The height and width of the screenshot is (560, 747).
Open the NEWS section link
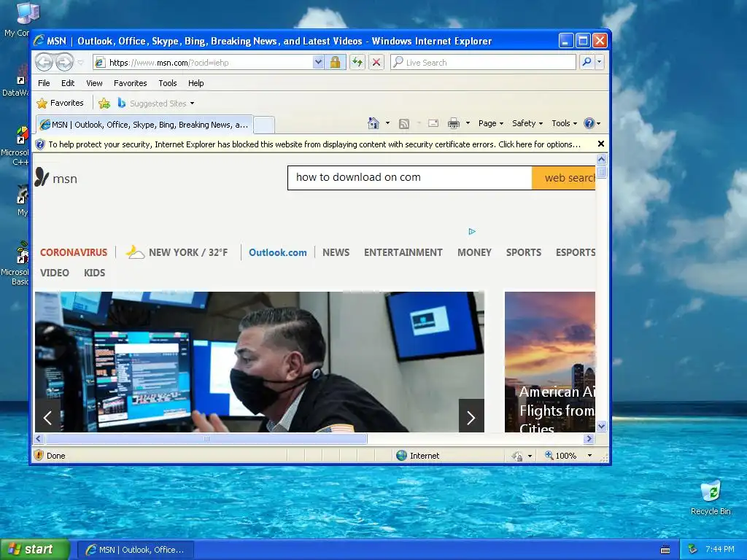(x=336, y=252)
